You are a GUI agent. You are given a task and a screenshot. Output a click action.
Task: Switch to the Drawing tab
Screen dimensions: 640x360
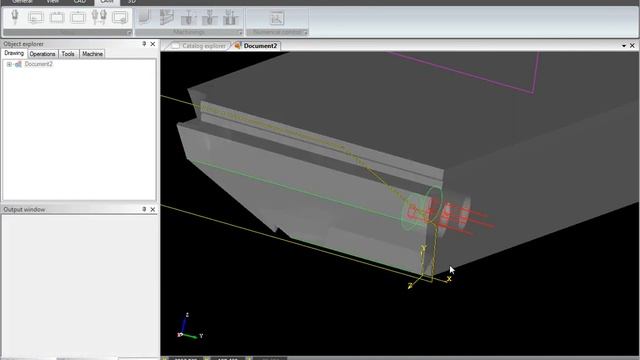pos(14,53)
